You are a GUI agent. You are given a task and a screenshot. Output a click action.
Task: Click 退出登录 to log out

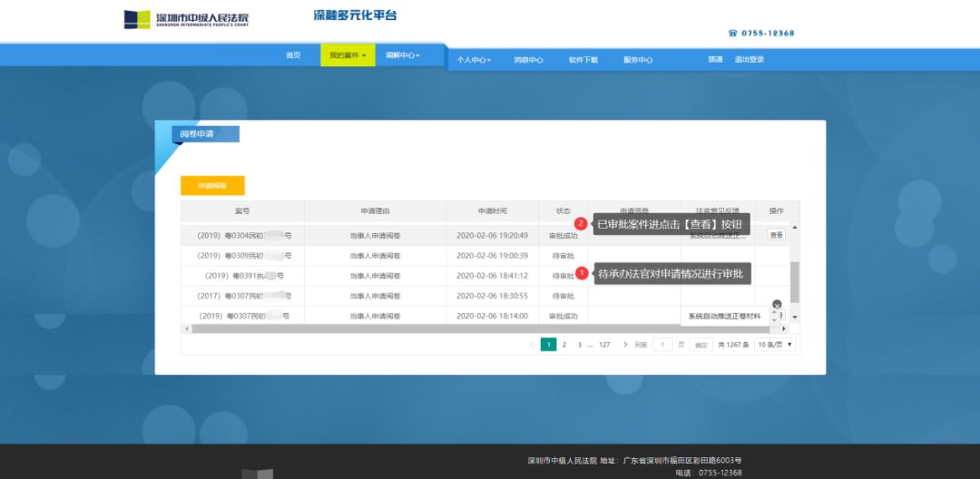[x=750, y=61]
